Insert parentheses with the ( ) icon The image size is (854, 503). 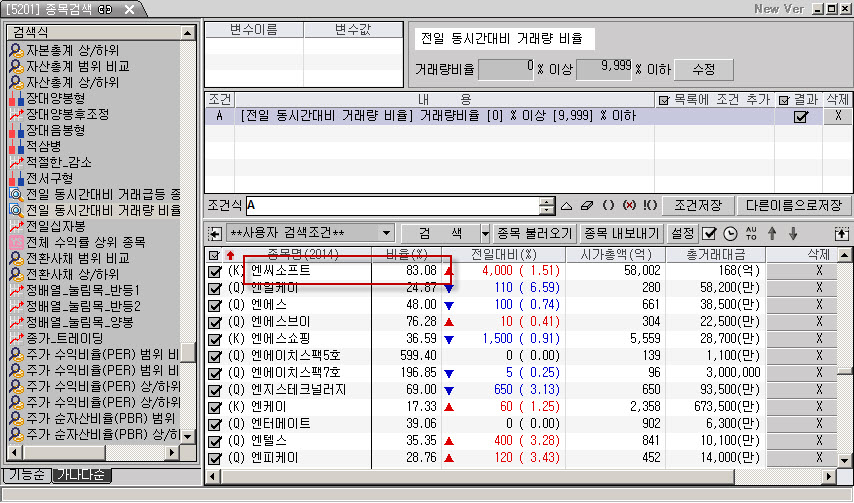pos(608,205)
